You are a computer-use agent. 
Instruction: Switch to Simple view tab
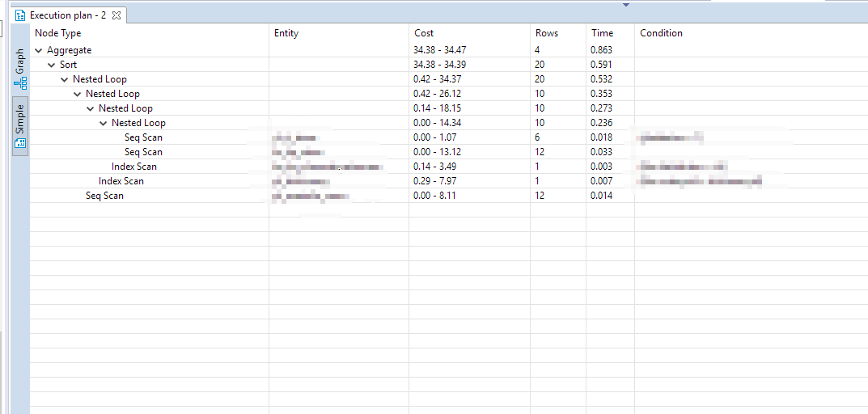pyautogui.click(x=20, y=126)
